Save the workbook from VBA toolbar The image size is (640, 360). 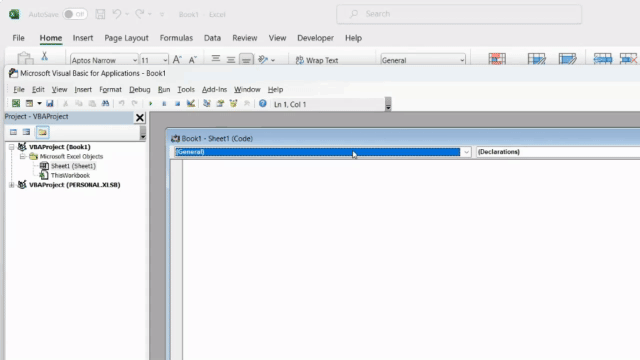[x=50, y=104]
